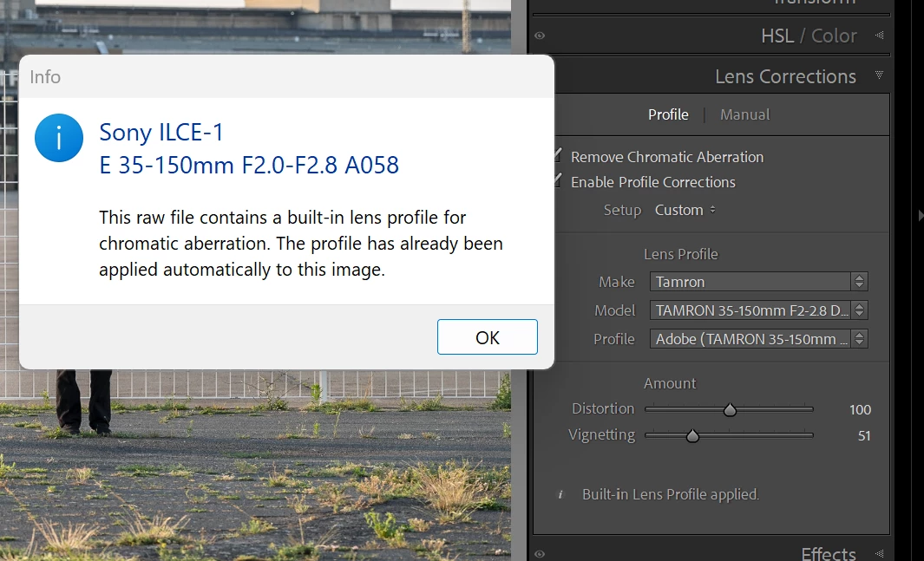
Task: Click the Distortion value 100
Action: 860,410
